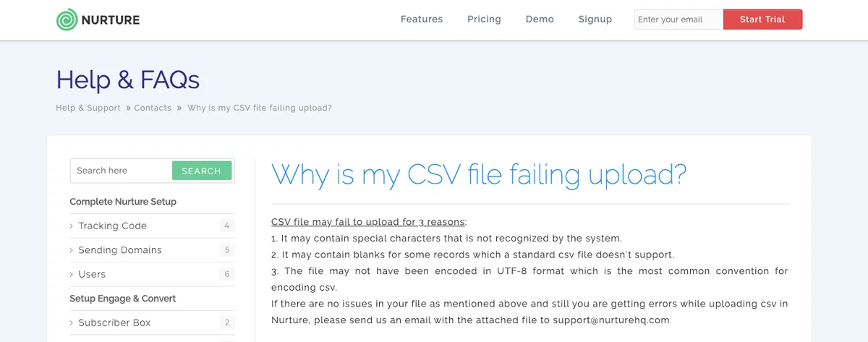Go to the Pricing page
Image resolution: width=868 pixels, height=342 pixels.
point(484,20)
